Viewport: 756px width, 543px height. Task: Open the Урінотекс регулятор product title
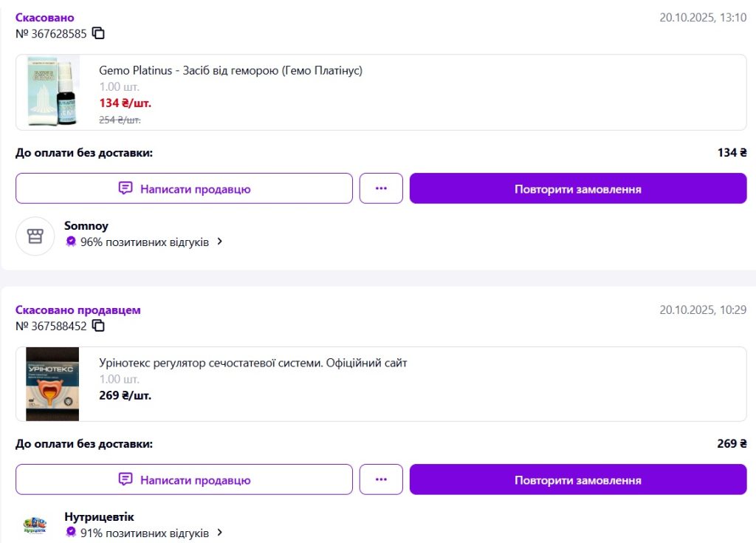[252, 363]
